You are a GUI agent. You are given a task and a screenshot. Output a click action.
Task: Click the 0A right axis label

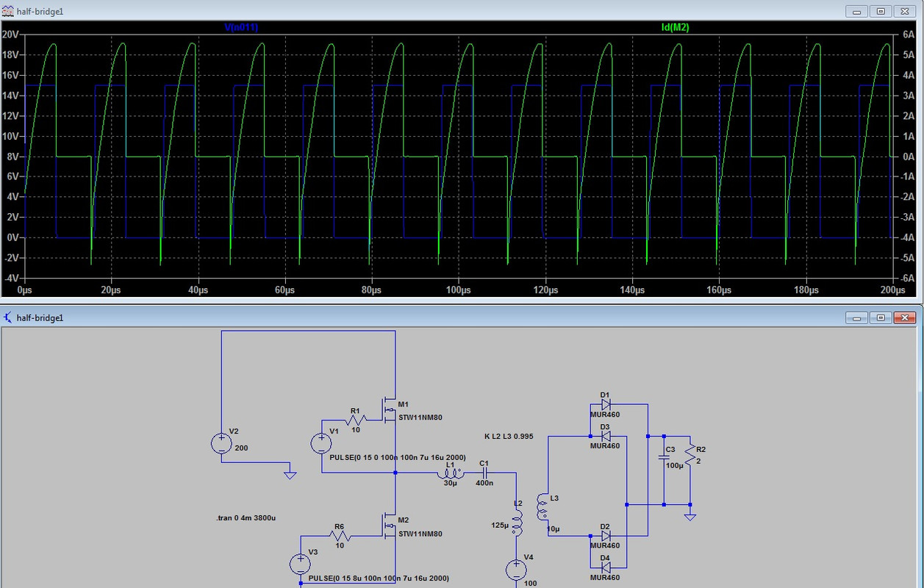tap(909, 157)
